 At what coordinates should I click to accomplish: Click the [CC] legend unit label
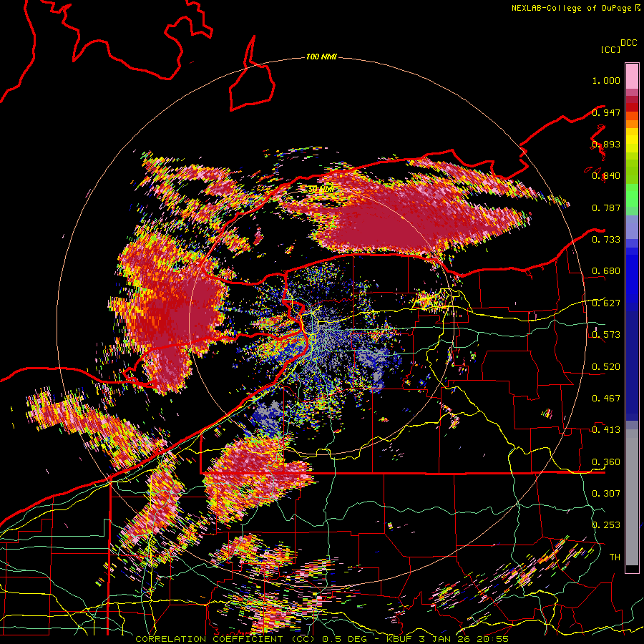[611, 49]
